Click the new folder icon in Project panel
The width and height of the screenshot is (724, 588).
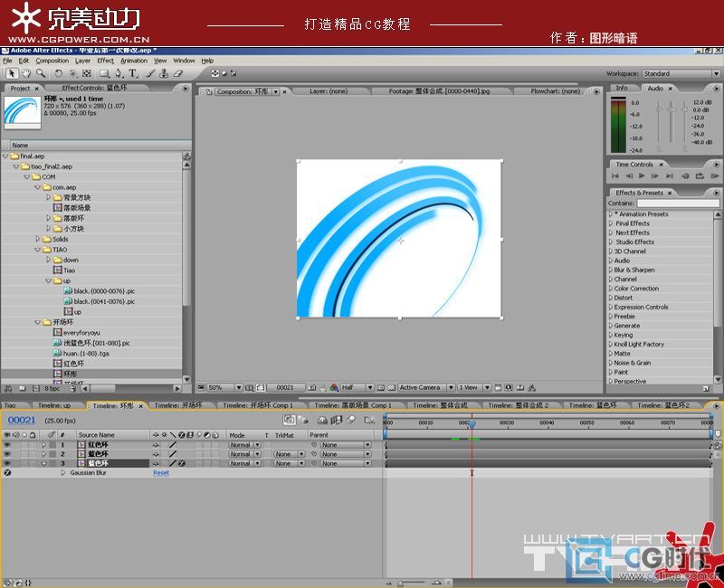point(22,389)
